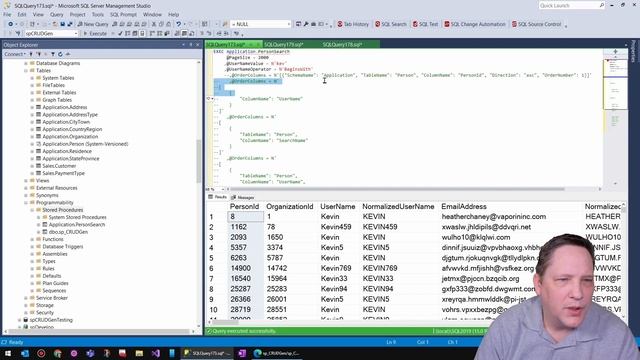Click the Undo arrow icon
Screen dimensions: 640x360
coord(178,24)
